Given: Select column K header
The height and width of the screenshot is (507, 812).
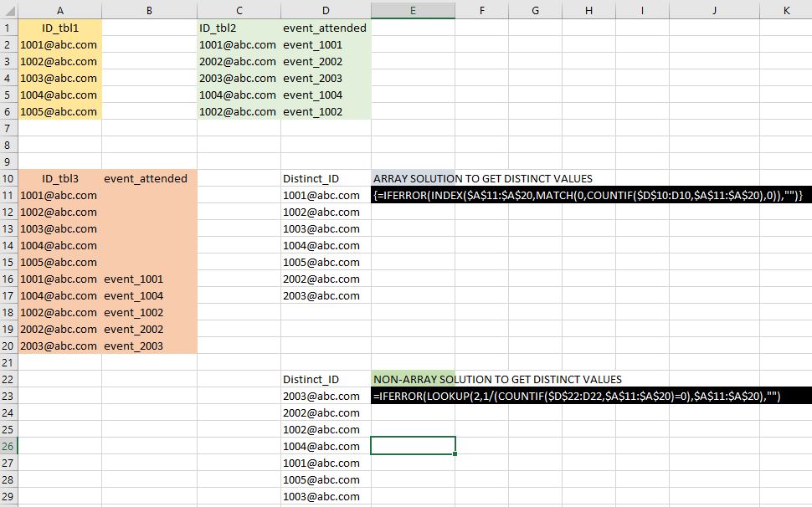Looking at the screenshot, I should (785, 10).
